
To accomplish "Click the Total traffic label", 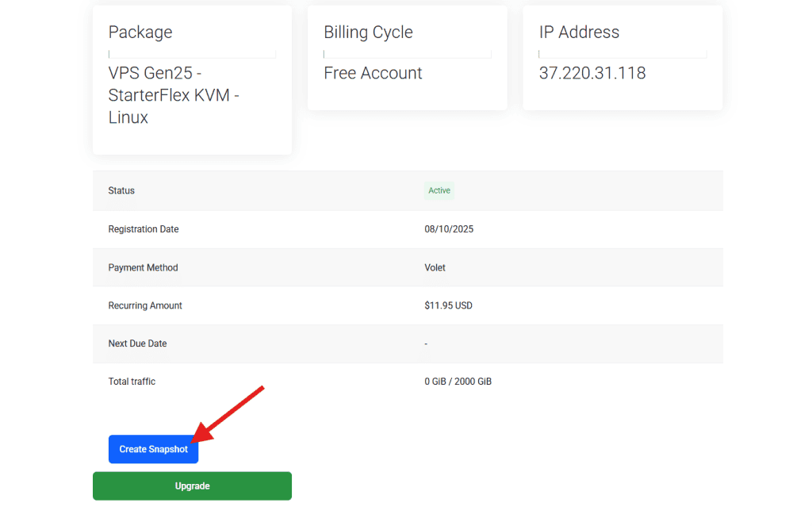I will 132,382.
